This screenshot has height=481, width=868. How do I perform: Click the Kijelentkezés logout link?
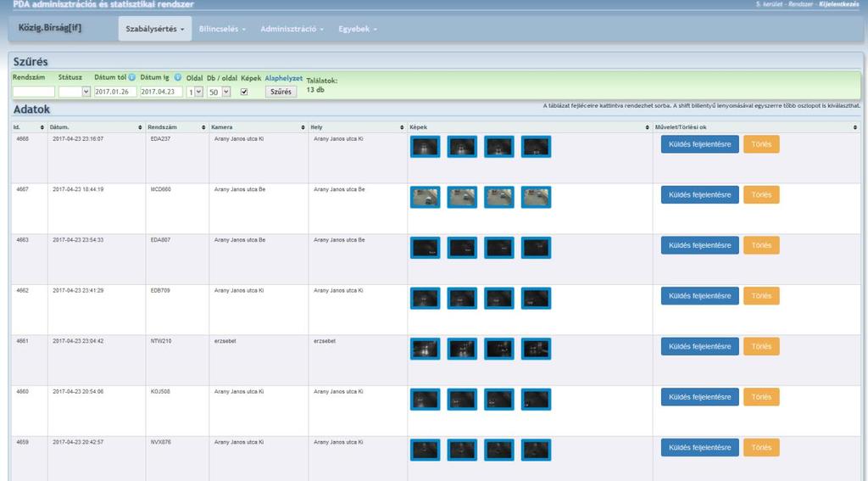point(839,4)
